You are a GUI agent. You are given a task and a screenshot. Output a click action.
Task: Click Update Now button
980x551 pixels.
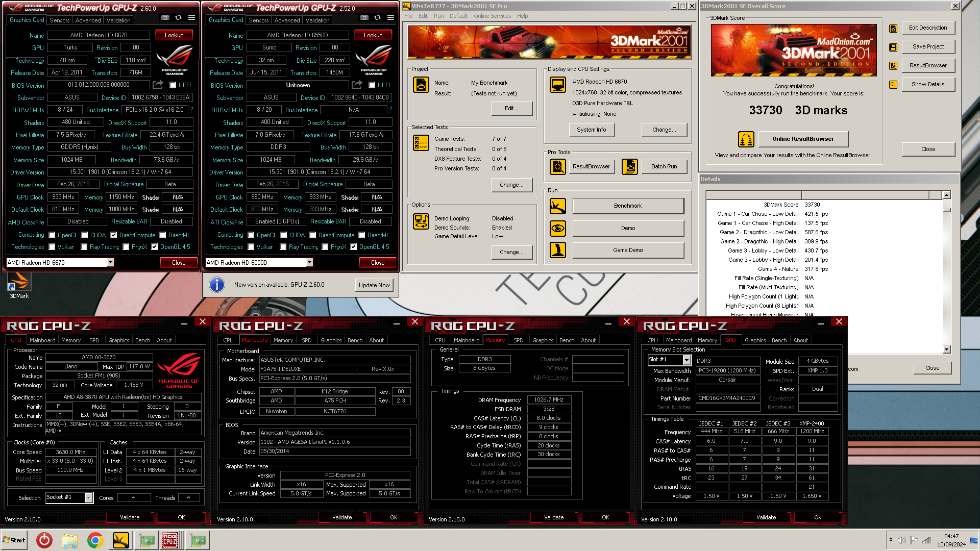[374, 285]
